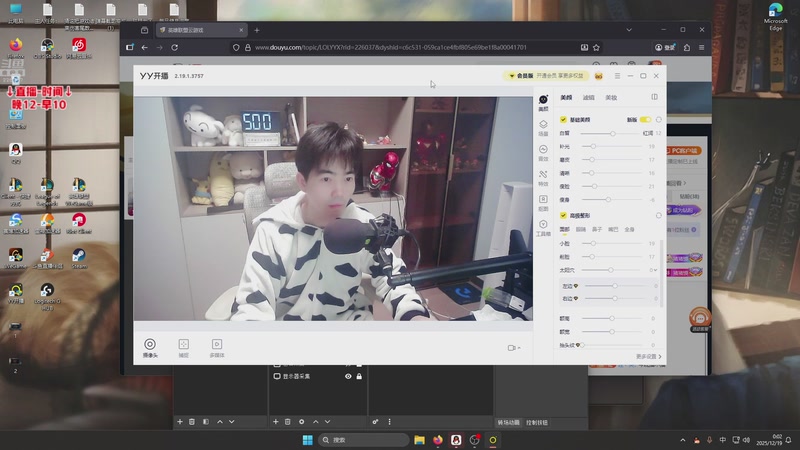Viewport: 800px width, 450px height.
Task: Toggle the 基础美颜 checkbox
Action: click(x=563, y=119)
